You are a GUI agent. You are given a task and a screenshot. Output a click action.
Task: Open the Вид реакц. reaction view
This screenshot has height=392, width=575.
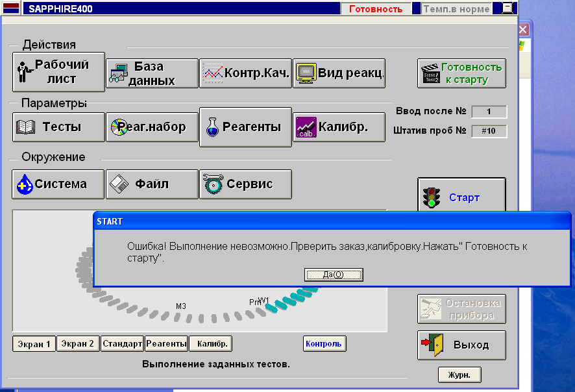[339, 73]
